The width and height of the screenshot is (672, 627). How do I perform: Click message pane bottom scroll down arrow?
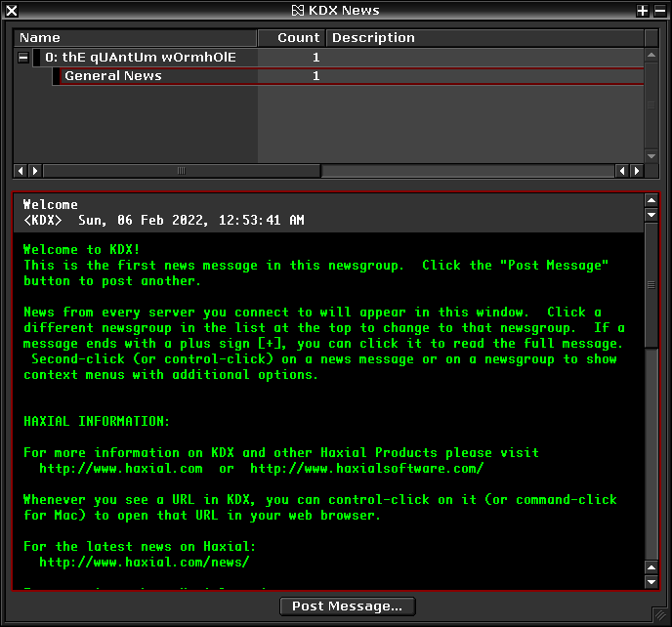pyautogui.click(x=651, y=582)
